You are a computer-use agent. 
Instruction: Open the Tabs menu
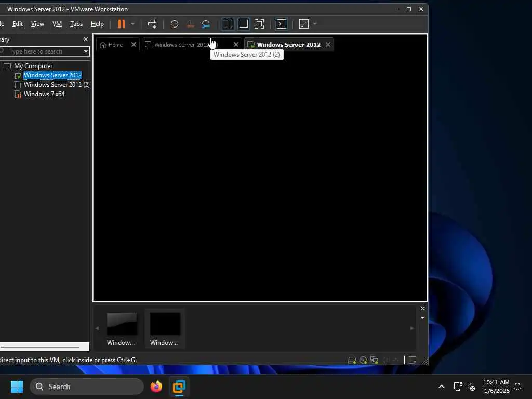pyautogui.click(x=76, y=24)
